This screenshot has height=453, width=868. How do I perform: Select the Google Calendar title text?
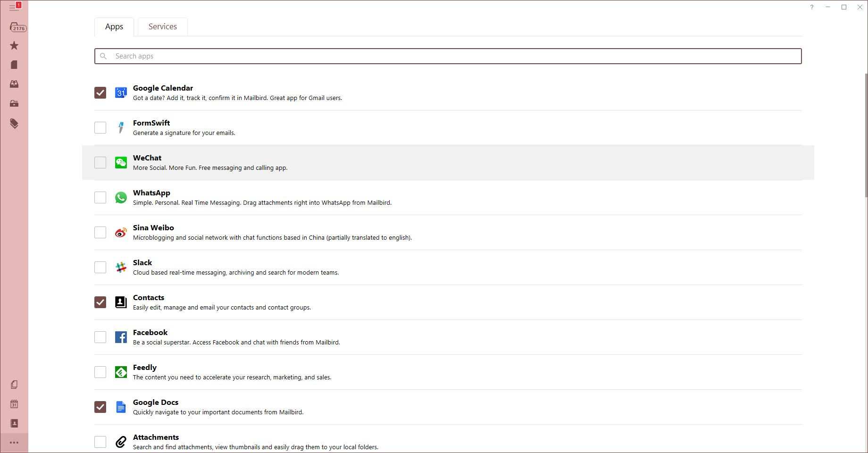tap(163, 88)
